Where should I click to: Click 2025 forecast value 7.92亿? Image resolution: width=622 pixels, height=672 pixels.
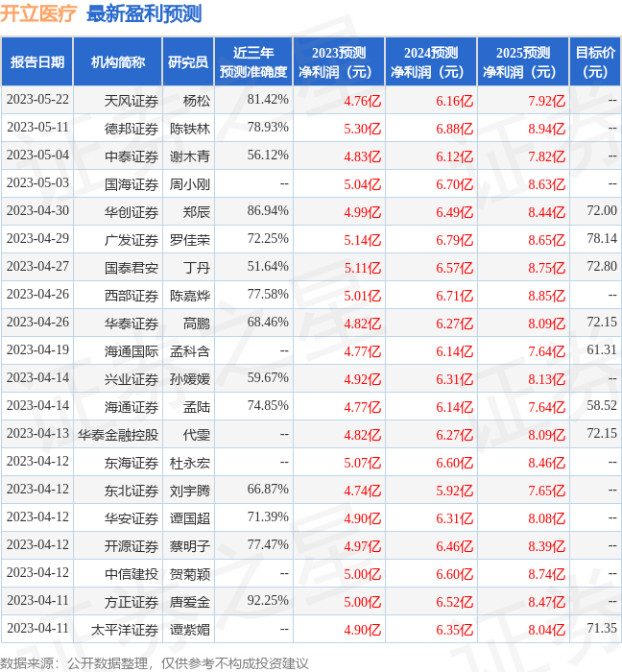tap(546, 101)
